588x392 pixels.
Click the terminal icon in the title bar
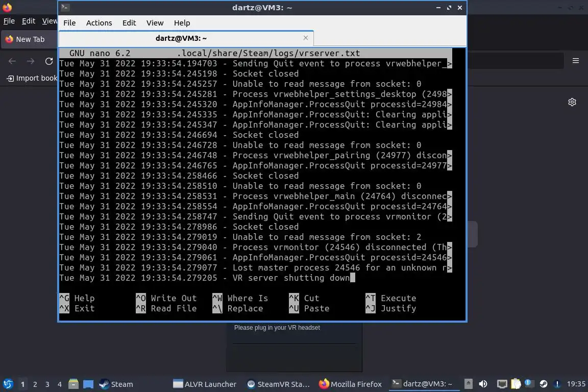[x=65, y=8]
